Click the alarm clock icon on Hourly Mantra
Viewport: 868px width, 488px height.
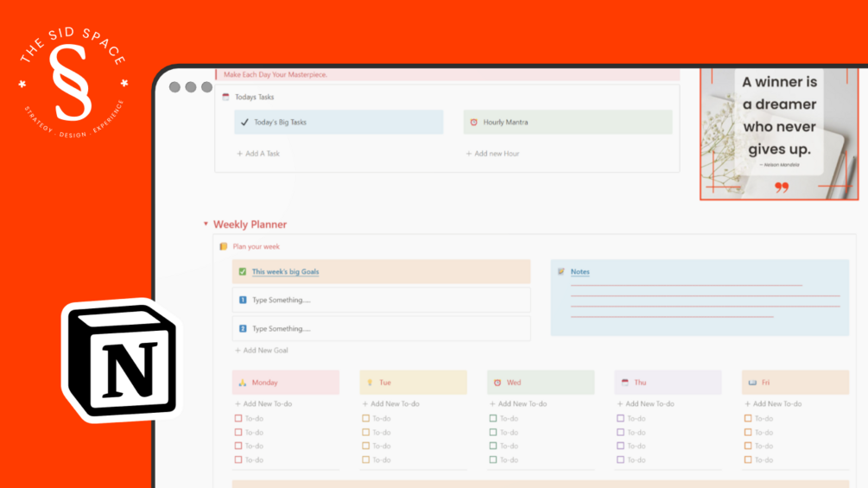474,123
